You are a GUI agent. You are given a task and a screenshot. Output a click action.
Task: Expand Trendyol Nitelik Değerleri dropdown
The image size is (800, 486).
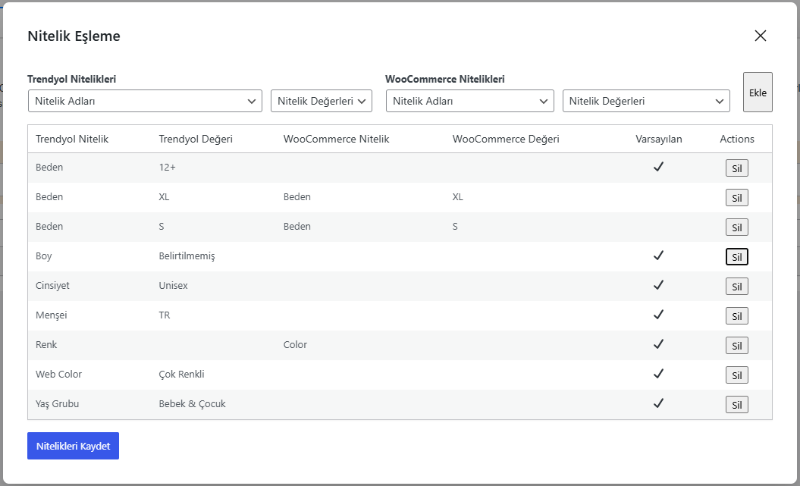click(321, 101)
